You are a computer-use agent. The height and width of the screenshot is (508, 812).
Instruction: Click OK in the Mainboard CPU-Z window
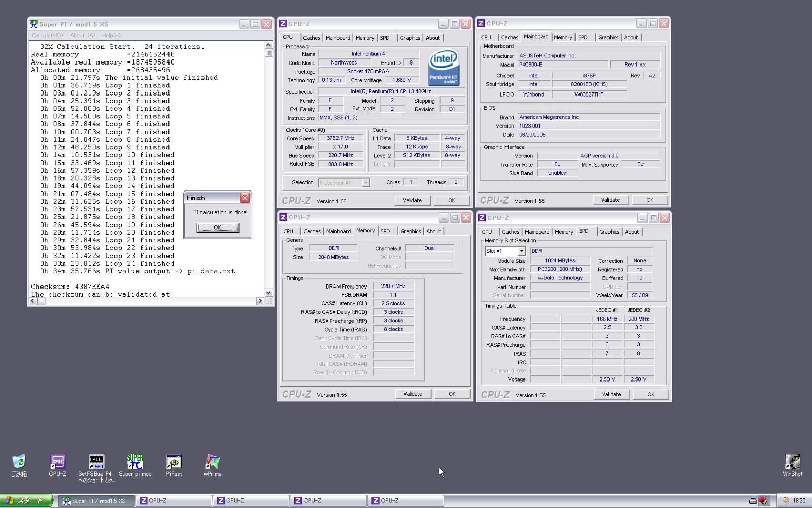pyautogui.click(x=649, y=200)
